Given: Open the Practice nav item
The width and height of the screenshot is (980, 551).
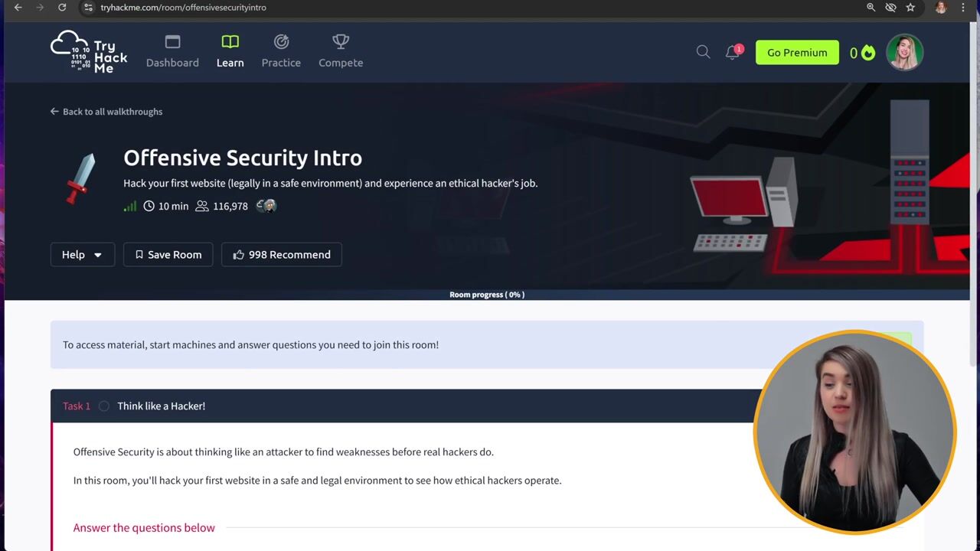Looking at the screenshot, I should coord(281,52).
